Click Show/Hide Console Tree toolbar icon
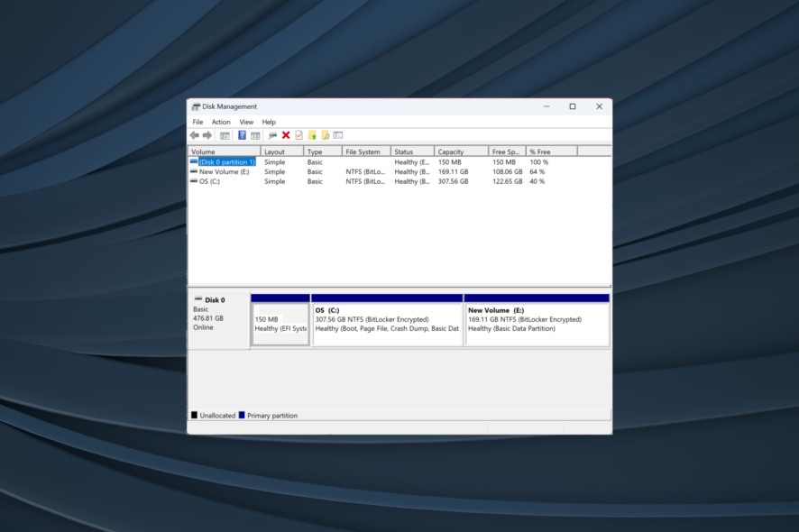Image resolution: width=799 pixels, height=532 pixels. pyautogui.click(x=225, y=135)
